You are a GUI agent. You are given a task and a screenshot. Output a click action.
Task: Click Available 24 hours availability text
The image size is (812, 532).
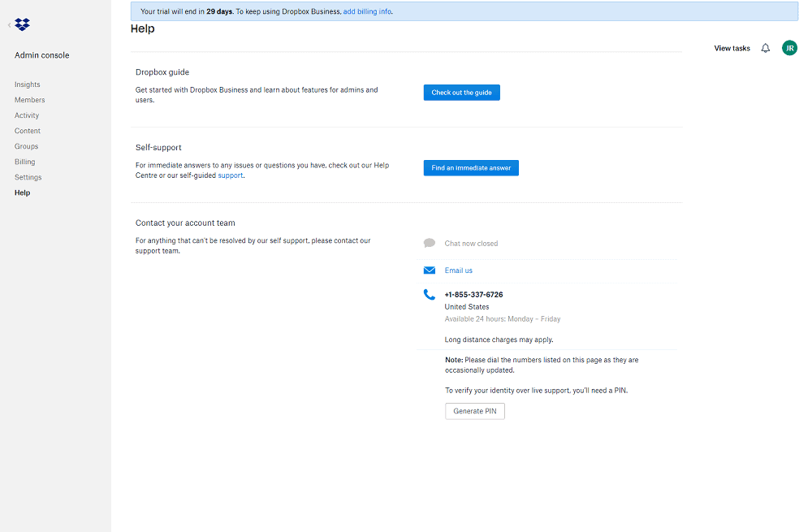pyautogui.click(x=503, y=319)
